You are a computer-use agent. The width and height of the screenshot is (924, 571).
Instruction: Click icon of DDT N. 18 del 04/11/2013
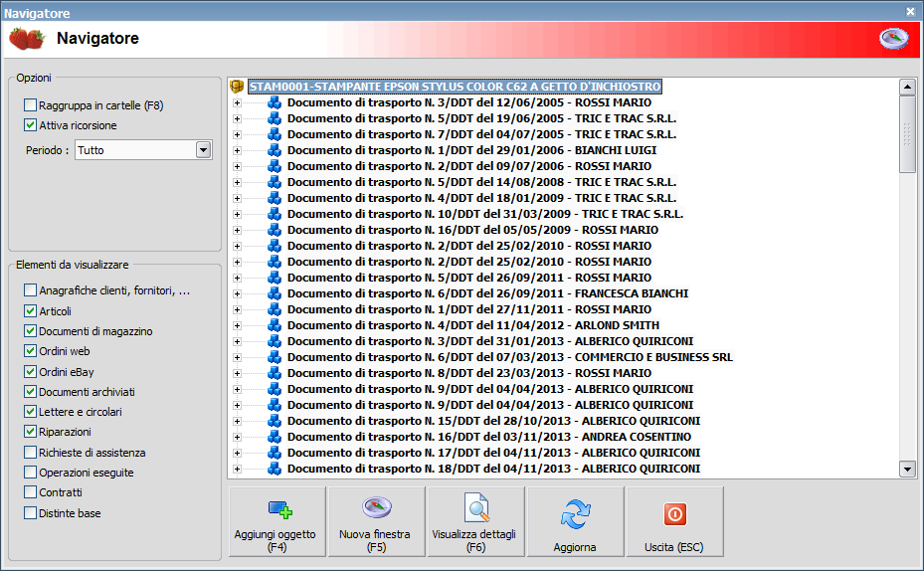click(275, 469)
